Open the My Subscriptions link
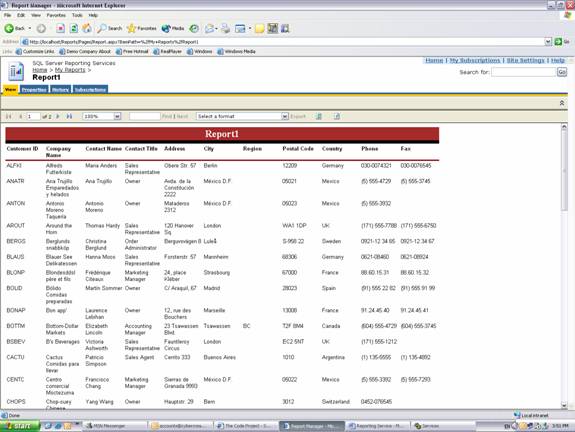This screenshot has width=575, height=432. (475, 60)
